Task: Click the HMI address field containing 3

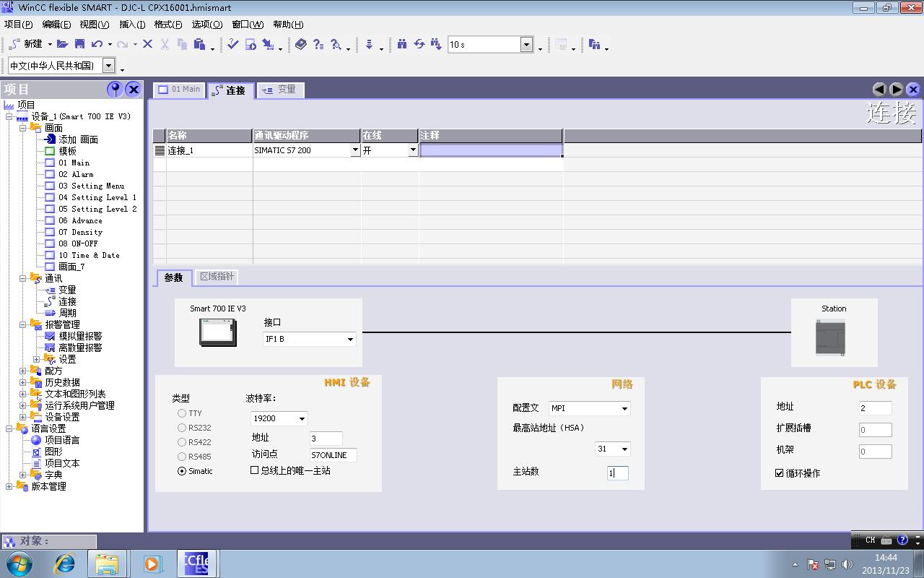Action: (x=326, y=438)
